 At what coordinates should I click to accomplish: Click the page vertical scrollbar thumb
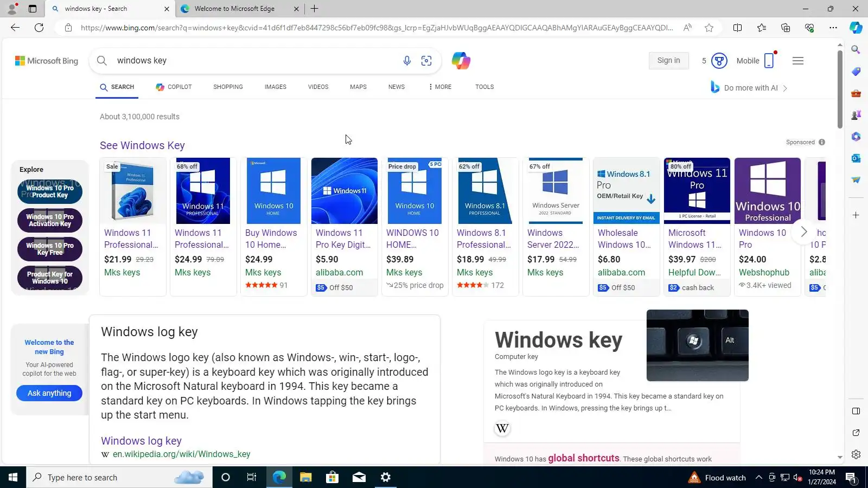[x=840, y=89]
